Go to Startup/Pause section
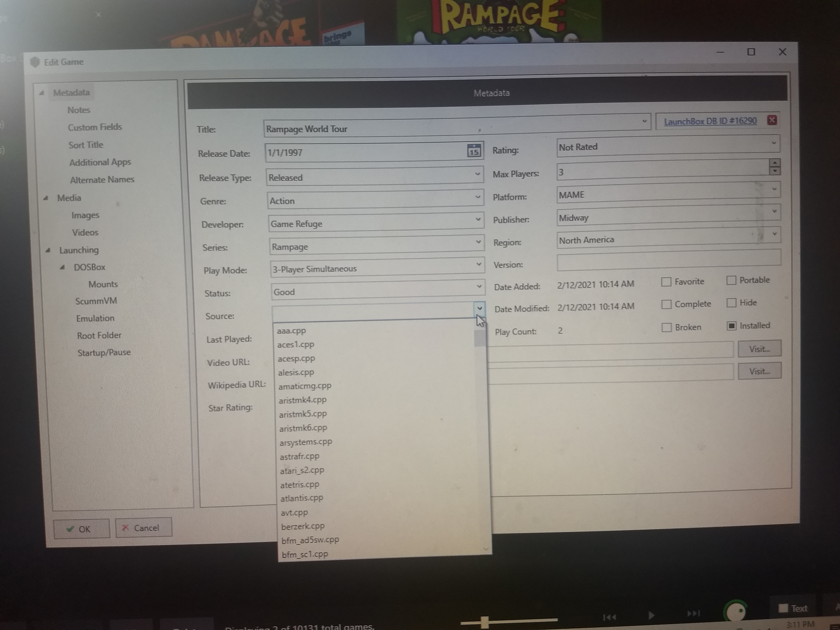Image resolution: width=840 pixels, height=630 pixels. (104, 353)
